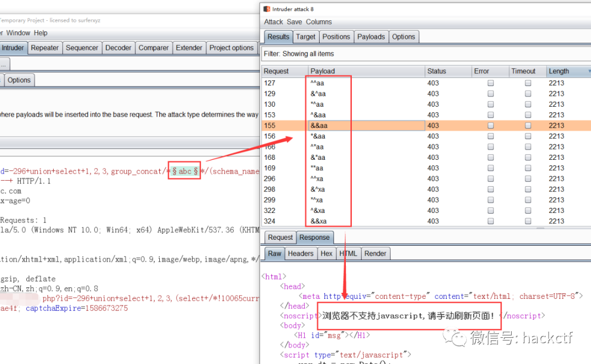Open the Decoder tab
Screen dimensions: 591x364
tap(118, 48)
